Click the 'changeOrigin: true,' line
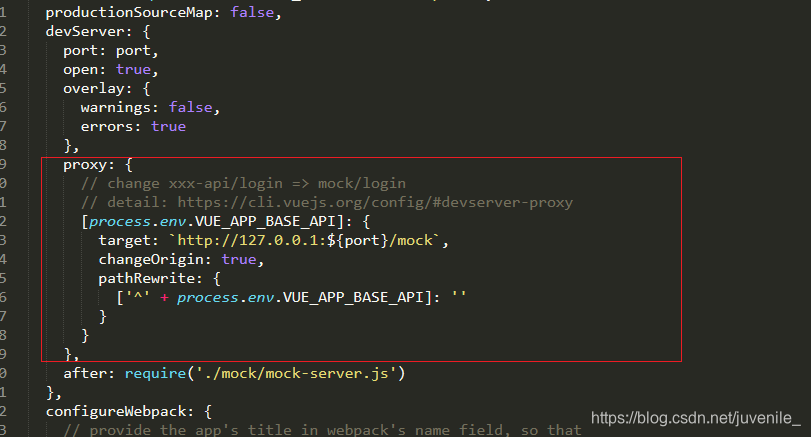811x437 pixels. 181,259
